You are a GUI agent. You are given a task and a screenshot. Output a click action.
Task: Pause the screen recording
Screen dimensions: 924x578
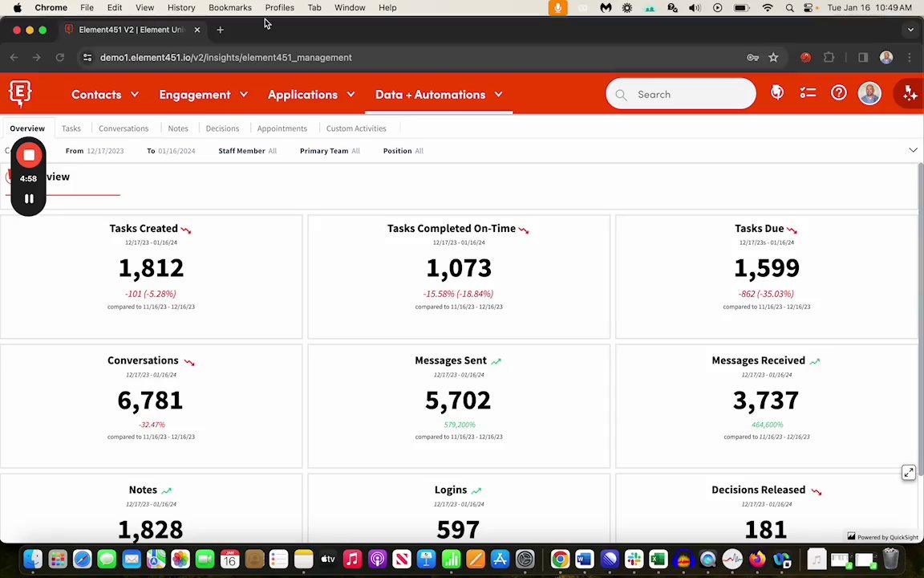pos(29,199)
